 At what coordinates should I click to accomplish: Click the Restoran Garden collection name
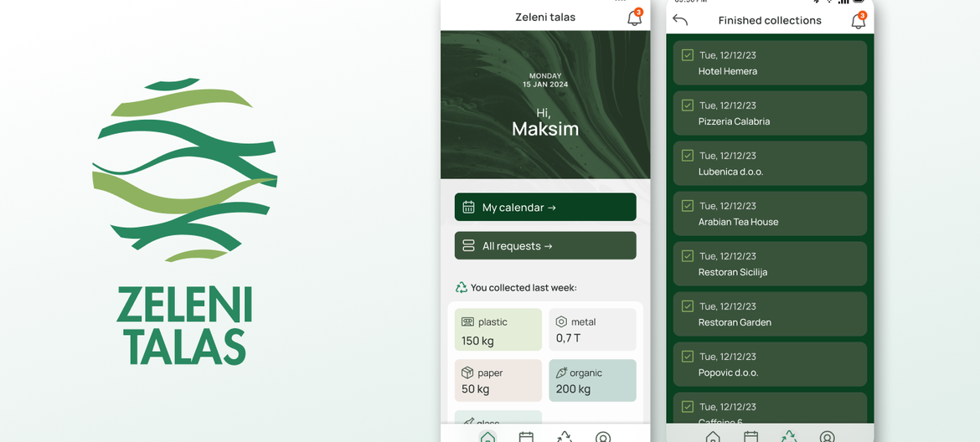(x=735, y=322)
